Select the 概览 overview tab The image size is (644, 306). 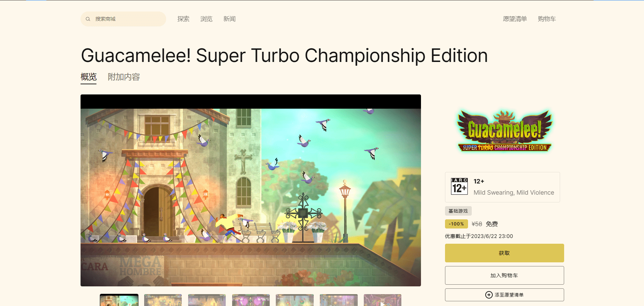pyautogui.click(x=89, y=77)
